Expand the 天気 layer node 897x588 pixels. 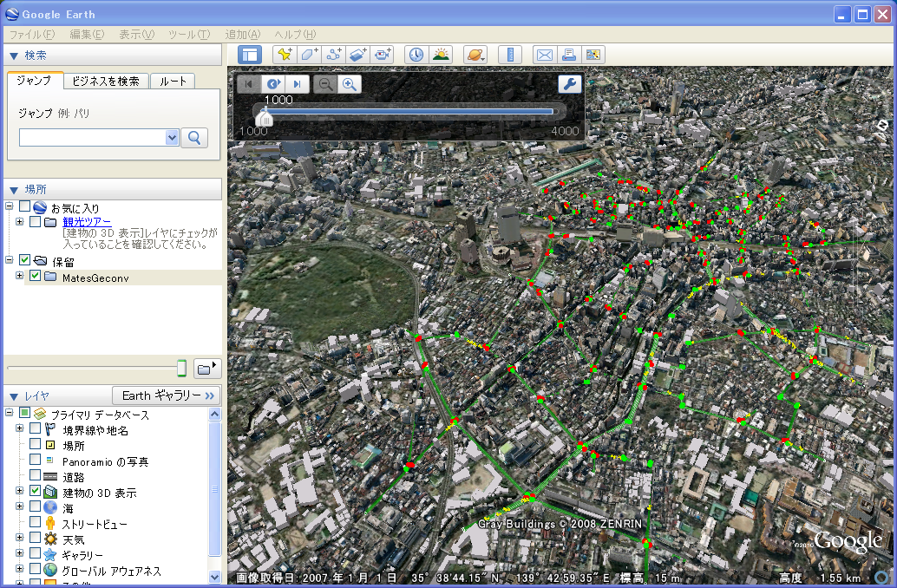[x=19, y=538]
